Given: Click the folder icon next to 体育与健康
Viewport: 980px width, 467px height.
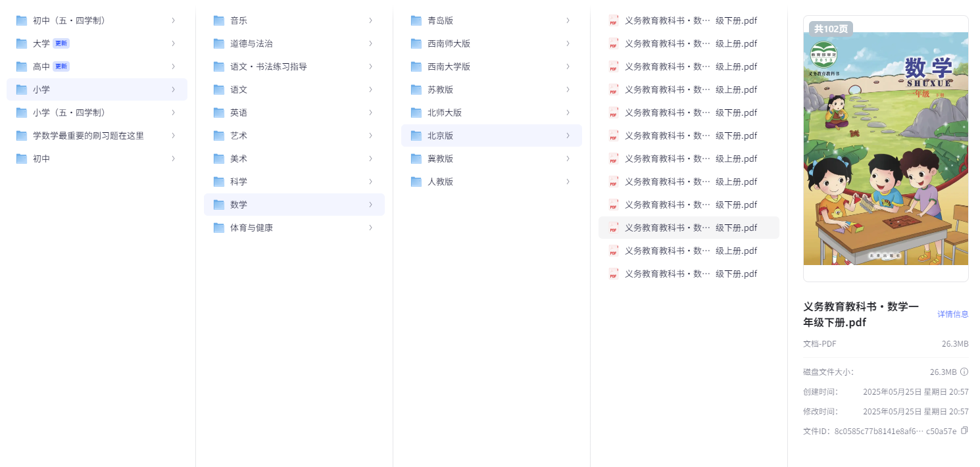Looking at the screenshot, I should (219, 228).
